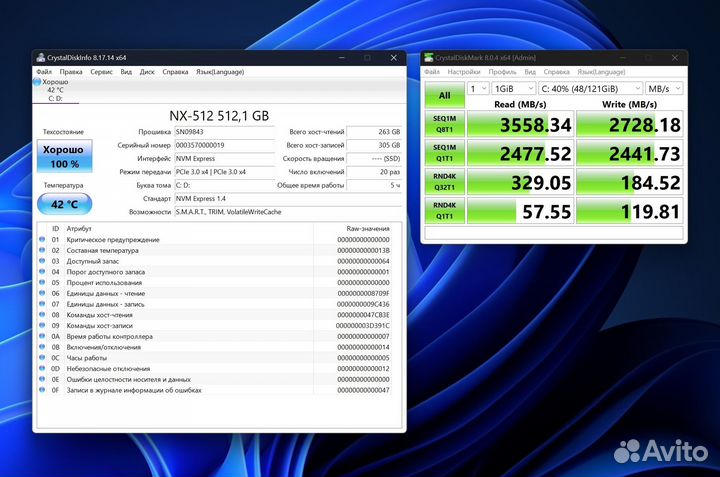Click status dot for attribute 0F
The height and width of the screenshot is (477, 720).
(42, 390)
